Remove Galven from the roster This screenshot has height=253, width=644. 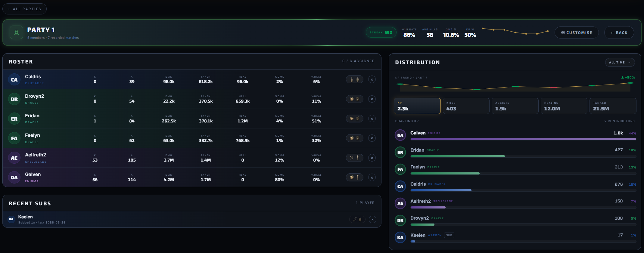pyautogui.click(x=372, y=177)
